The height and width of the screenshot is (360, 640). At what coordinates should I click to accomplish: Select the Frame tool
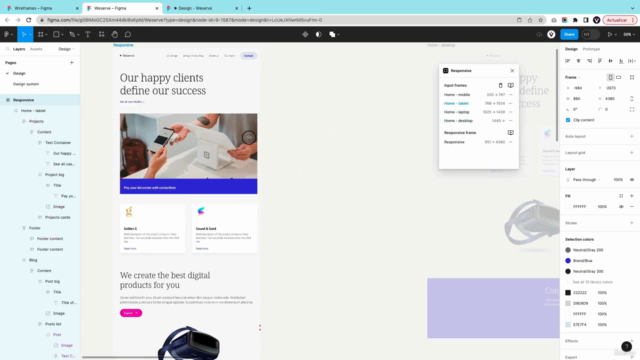[40, 35]
